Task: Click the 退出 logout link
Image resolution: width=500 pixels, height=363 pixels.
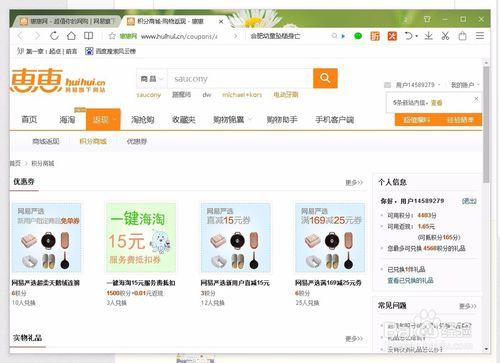Action: (469, 201)
